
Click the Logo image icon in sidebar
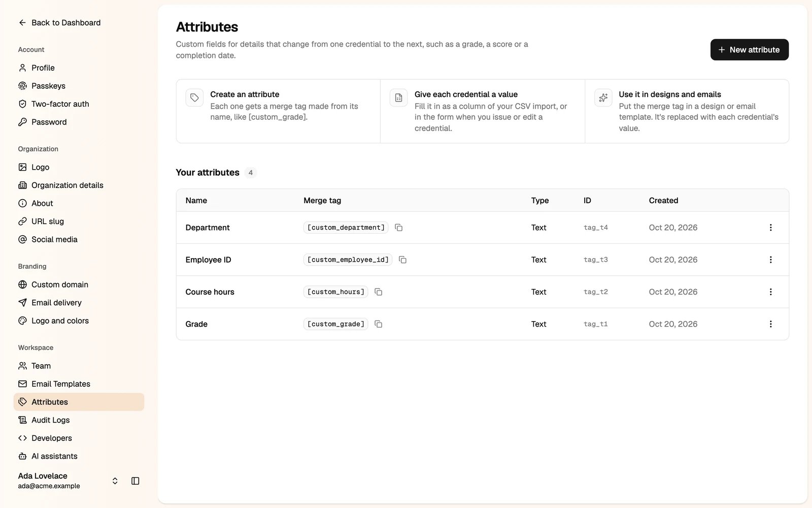22,167
